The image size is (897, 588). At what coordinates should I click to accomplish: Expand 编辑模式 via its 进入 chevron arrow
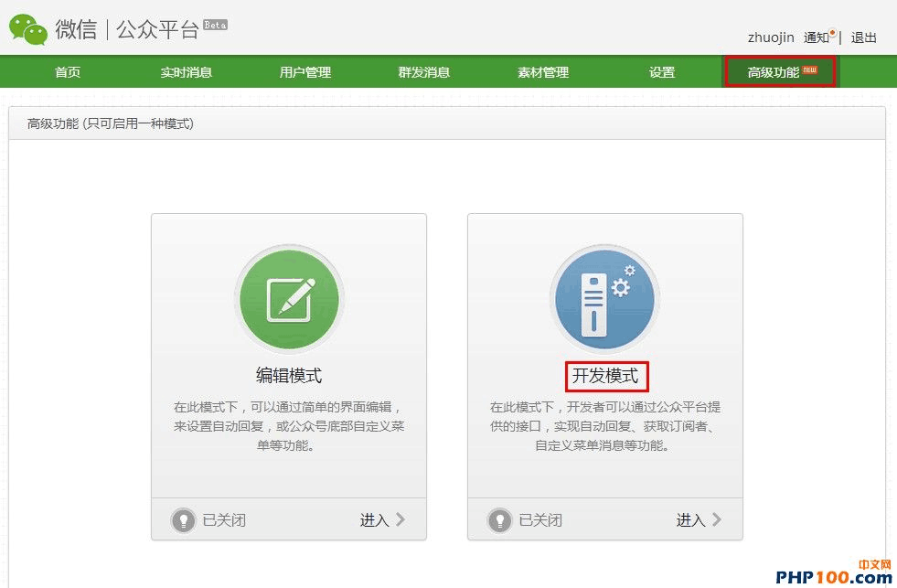[x=400, y=519]
